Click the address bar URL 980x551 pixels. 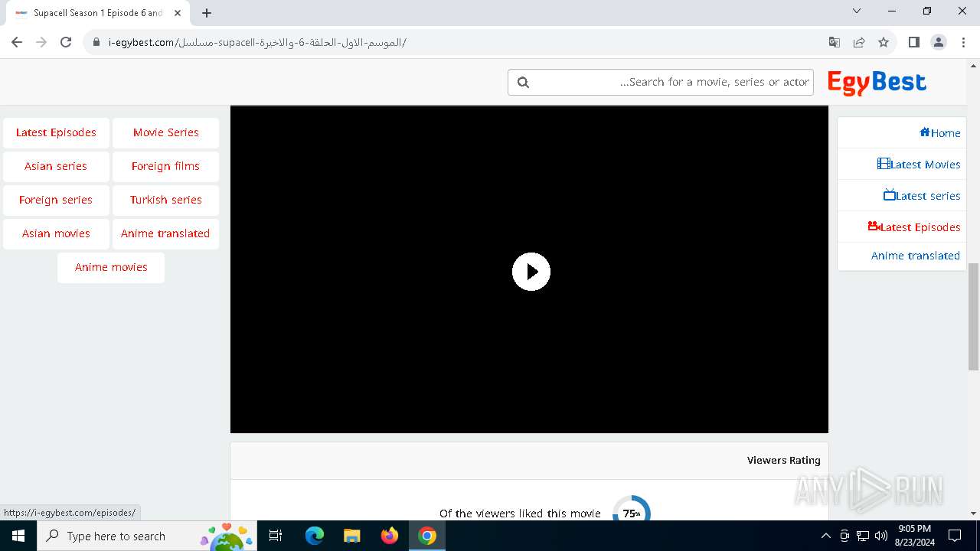(257, 43)
